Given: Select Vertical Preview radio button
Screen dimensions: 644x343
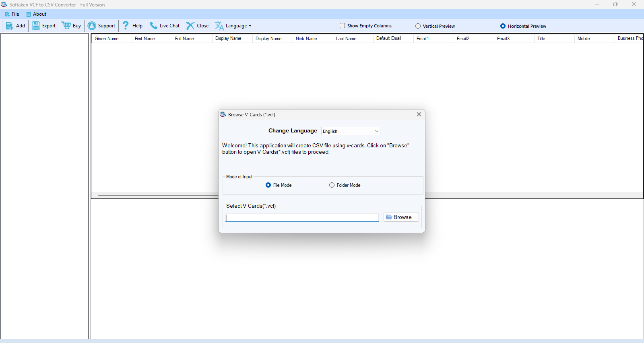Looking at the screenshot, I should (x=418, y=26).
